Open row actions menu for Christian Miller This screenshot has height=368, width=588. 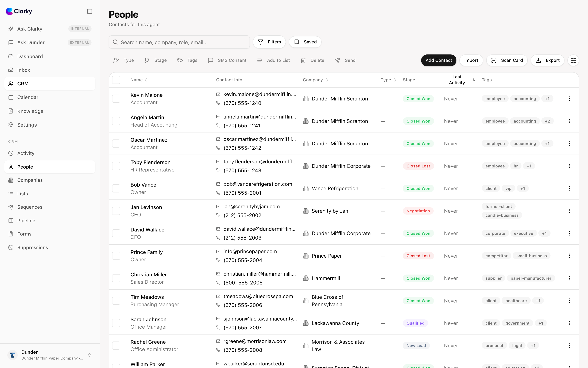click(569, 278)
